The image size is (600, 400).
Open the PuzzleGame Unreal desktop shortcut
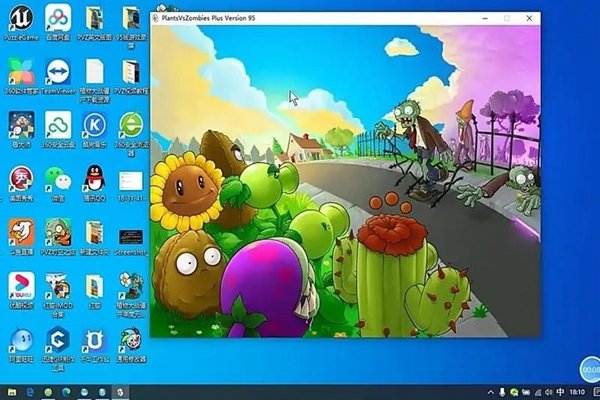[20, 19]
